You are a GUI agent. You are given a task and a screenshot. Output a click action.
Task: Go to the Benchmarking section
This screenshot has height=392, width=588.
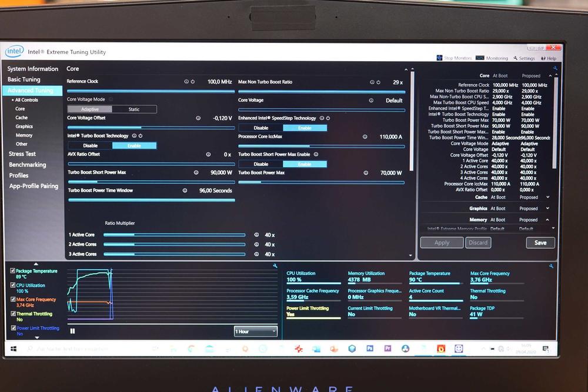click(x=27, y=165)
